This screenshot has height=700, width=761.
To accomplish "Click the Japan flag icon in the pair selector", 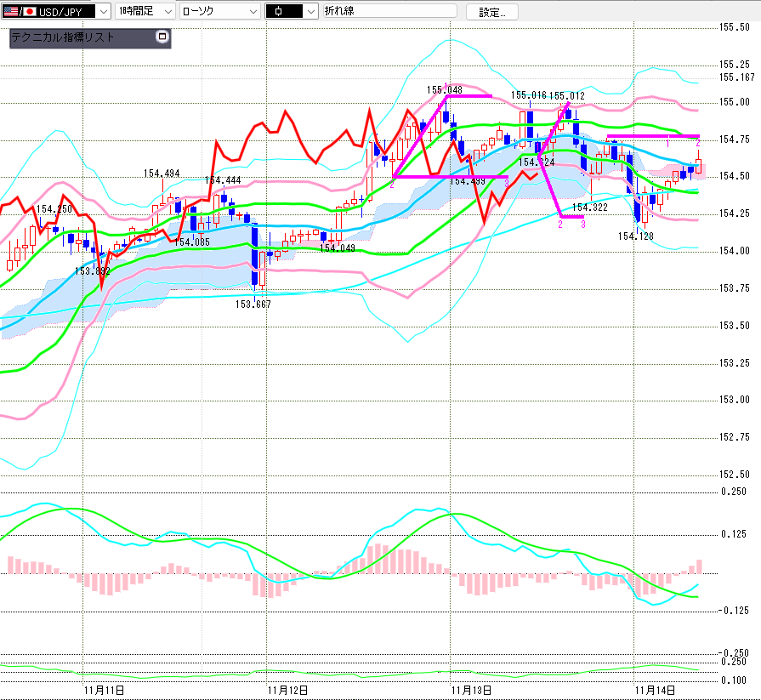I will (x=30, y=12).
